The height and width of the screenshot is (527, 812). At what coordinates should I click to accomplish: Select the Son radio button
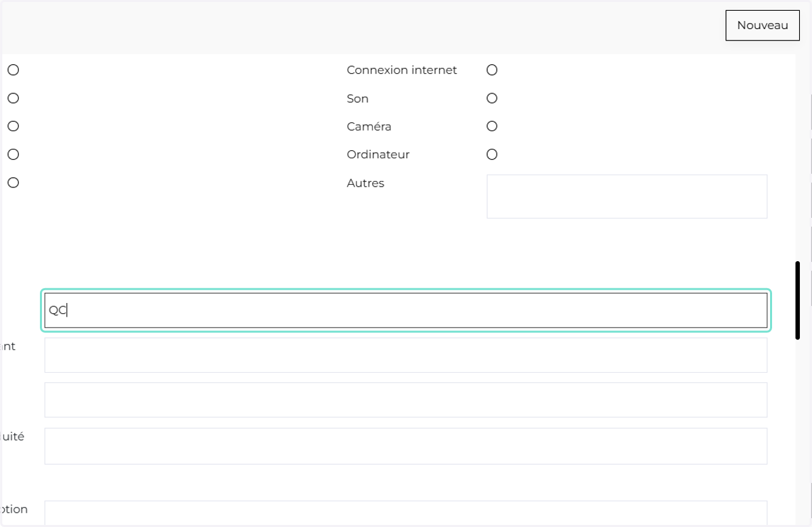click(x=492, y=98)
